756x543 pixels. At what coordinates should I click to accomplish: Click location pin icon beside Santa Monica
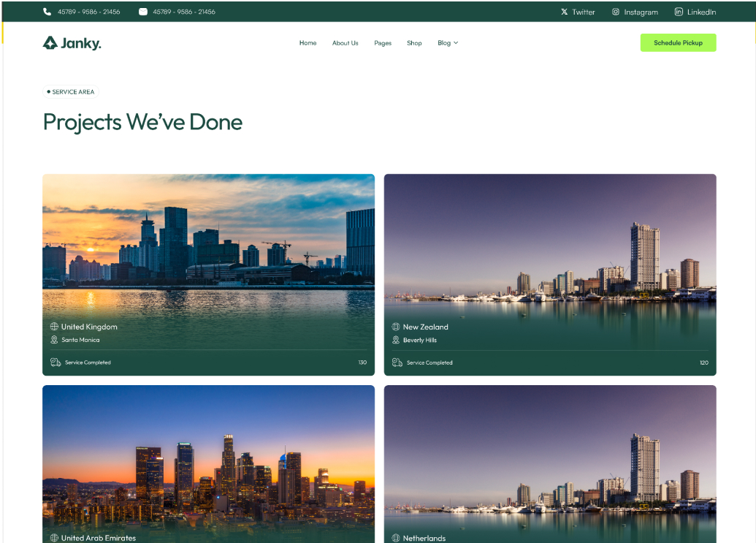(54, 340)
